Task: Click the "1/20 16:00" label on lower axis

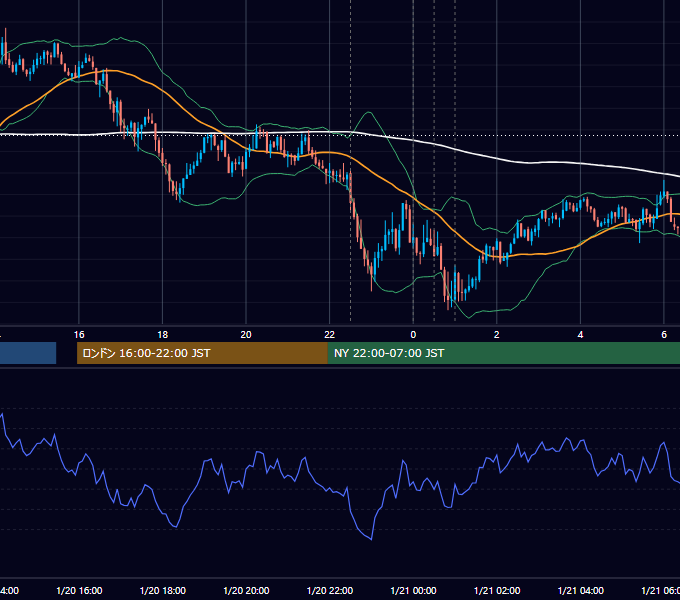Action: tap(79, 591)
